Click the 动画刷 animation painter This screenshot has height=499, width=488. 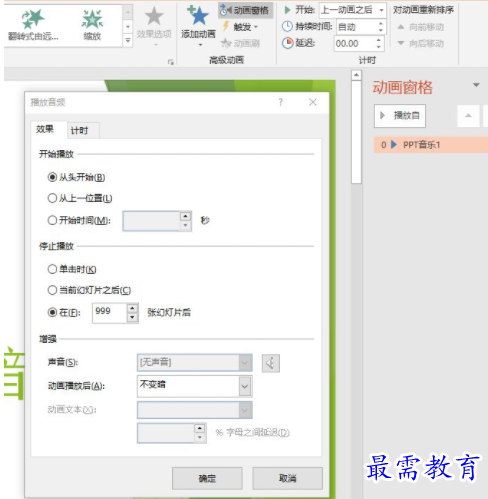[x=241, y=43]
